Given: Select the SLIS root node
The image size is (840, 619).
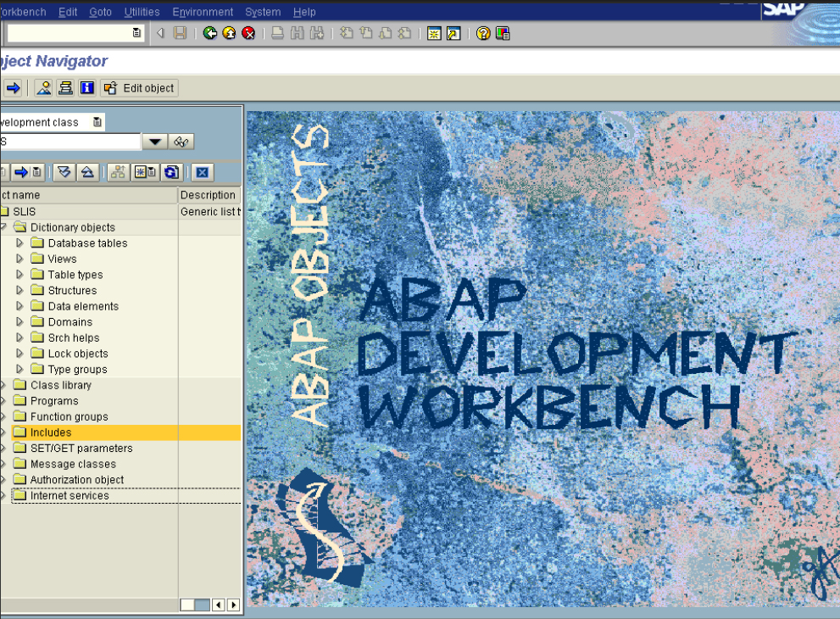Looking at the screenshot, I should tap(24, 212).
